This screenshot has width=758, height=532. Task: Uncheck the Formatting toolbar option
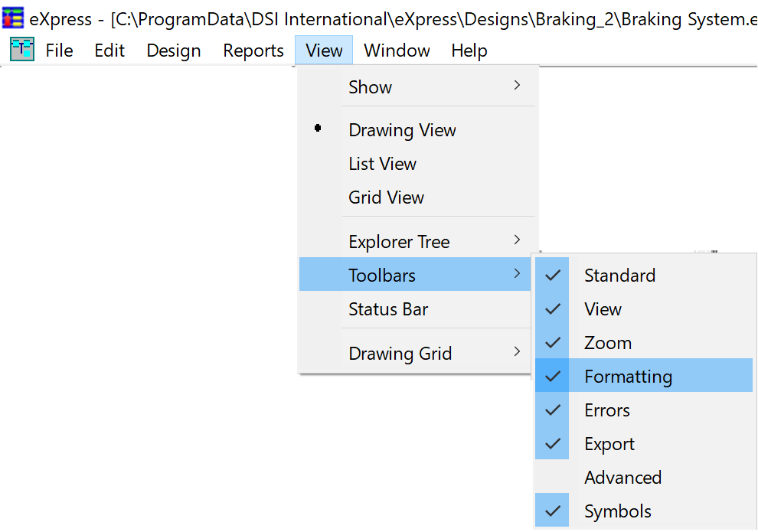(643, 375)
